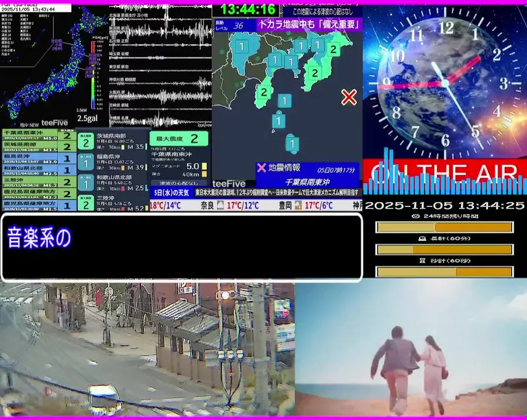Click the 24時間残り時間 progress bar
Image resolution: width=527 pixels, height=420 pixels.
coord(444,228)
